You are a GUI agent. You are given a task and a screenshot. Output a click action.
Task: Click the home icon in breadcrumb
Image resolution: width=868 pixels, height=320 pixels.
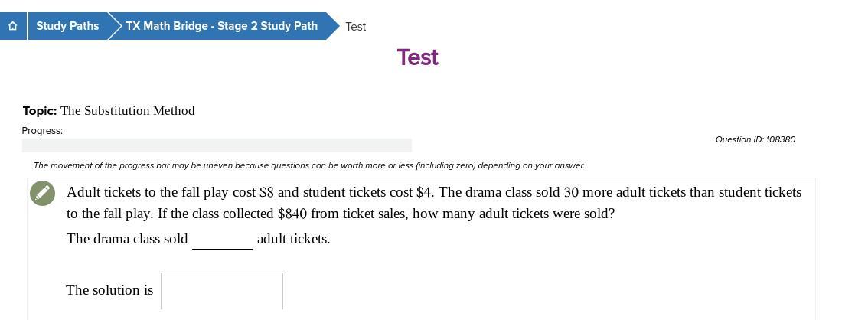point(13,26)
